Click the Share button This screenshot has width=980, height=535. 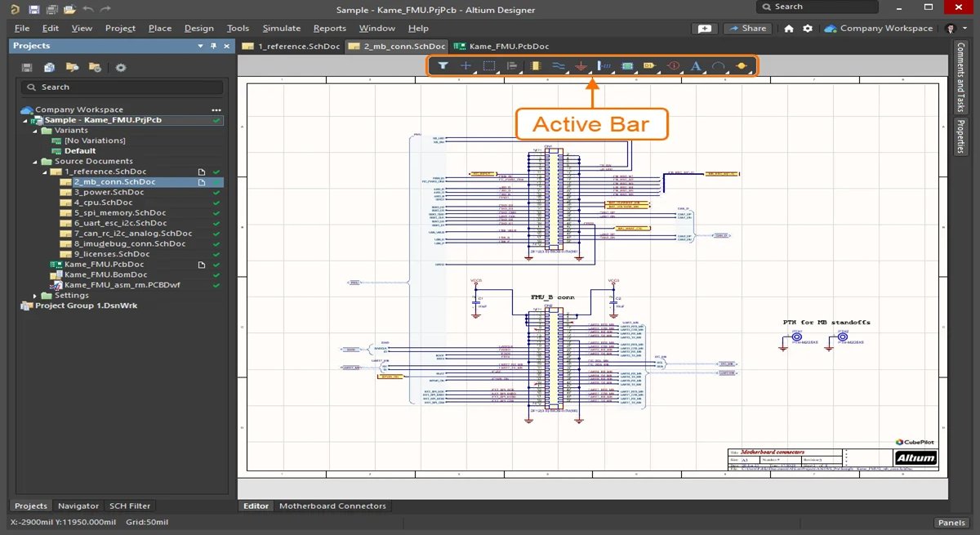pos(747,28)
